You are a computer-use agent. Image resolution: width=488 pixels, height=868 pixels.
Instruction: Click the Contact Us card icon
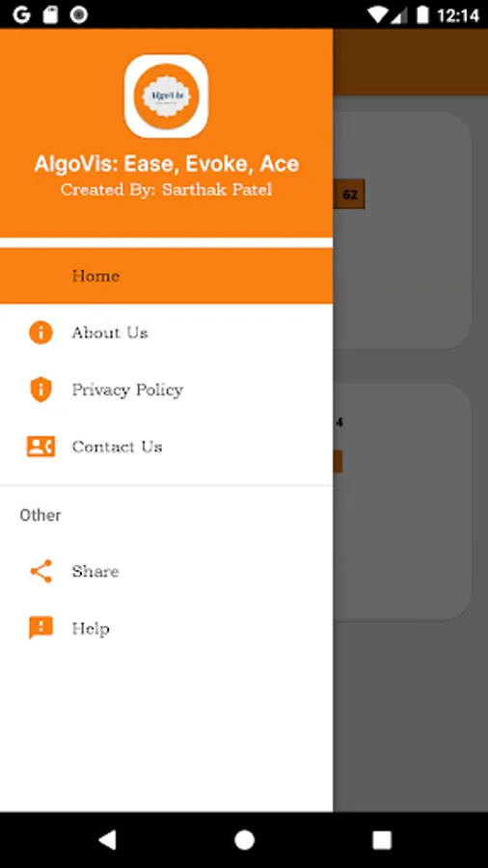click(x=41, y=447)
